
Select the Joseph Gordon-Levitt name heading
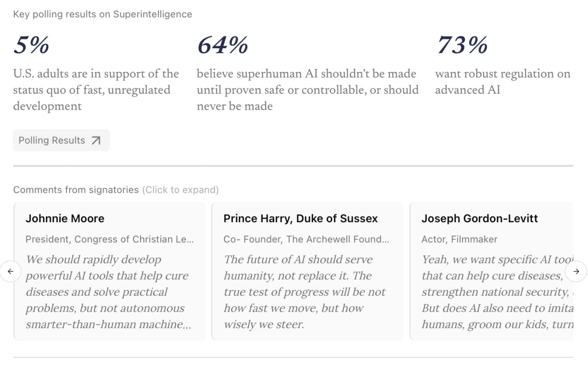coord(479,219)
